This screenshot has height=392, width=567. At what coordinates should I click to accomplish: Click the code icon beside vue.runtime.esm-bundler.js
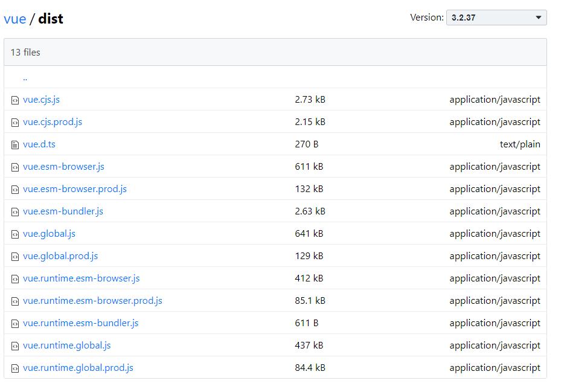[15, 324]
